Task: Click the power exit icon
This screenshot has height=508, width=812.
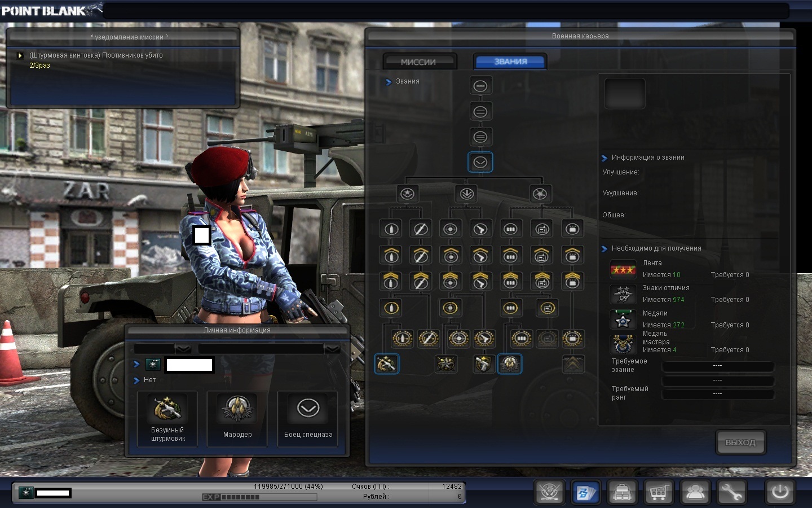Action: click(x=780, y=492)
